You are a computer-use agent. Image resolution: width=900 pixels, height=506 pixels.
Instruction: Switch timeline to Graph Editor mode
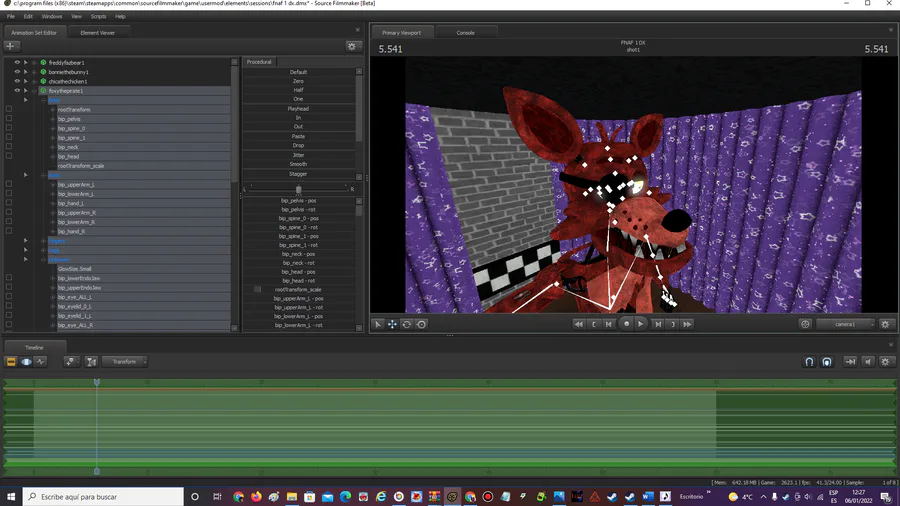(x=40, y=361)
